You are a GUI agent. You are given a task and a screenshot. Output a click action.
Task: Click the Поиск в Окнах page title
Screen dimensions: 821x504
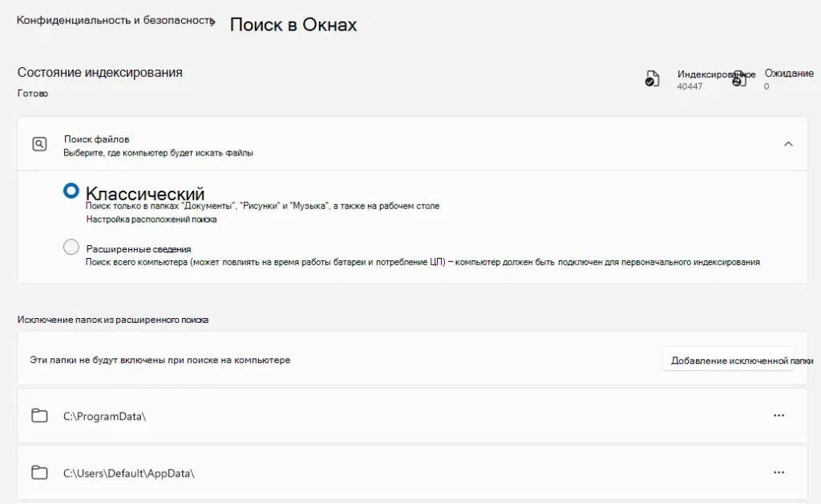coord(293,25)
